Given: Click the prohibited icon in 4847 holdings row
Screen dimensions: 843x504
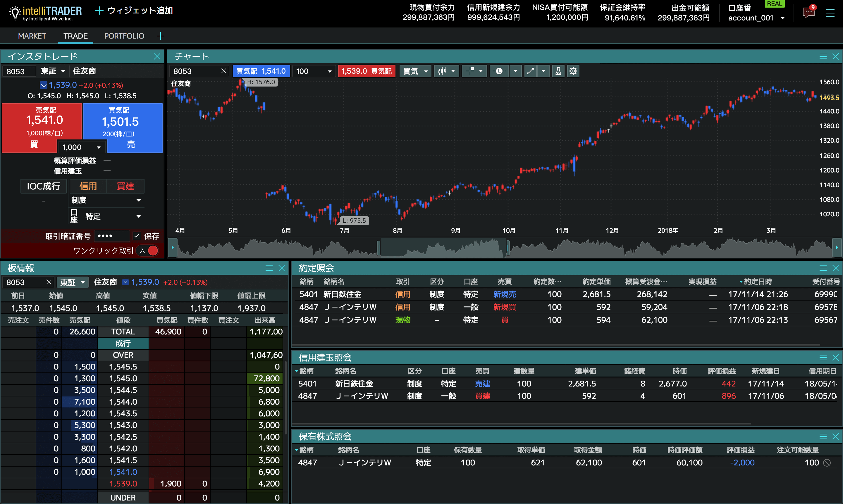Looking at the screenshot, I should tap(827, 462).
